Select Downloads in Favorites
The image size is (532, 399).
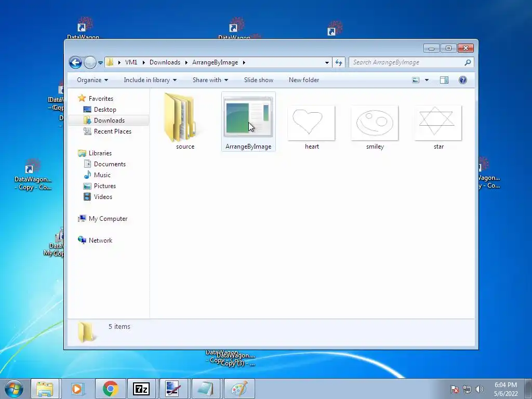pos(109,121)
